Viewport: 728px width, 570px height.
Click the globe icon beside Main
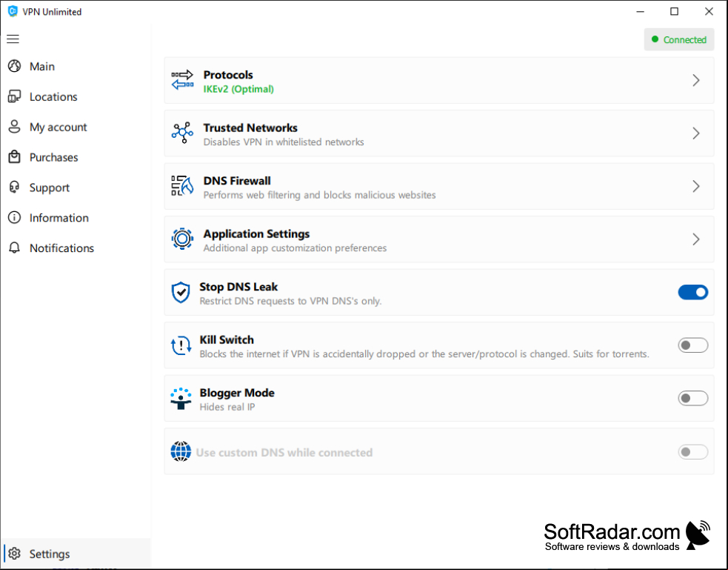[14, 67]
